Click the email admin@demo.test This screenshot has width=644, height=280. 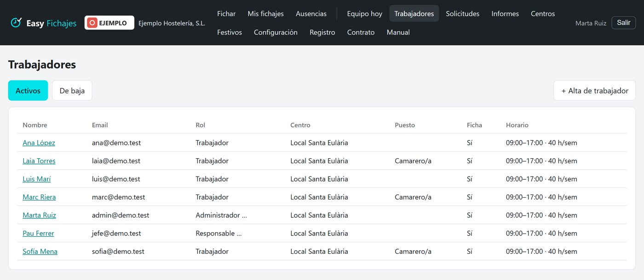pyautogui.click(x=121, y=215)
